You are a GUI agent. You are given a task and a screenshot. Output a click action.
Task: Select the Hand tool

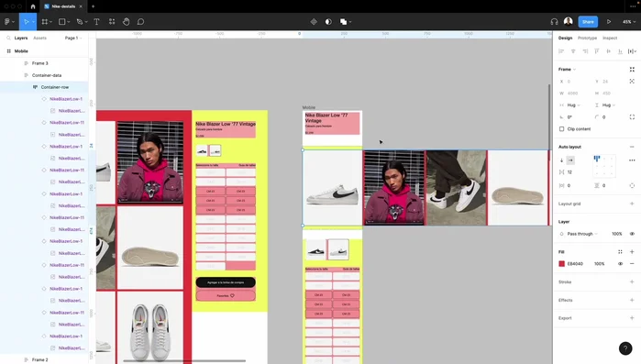[127, 22]
